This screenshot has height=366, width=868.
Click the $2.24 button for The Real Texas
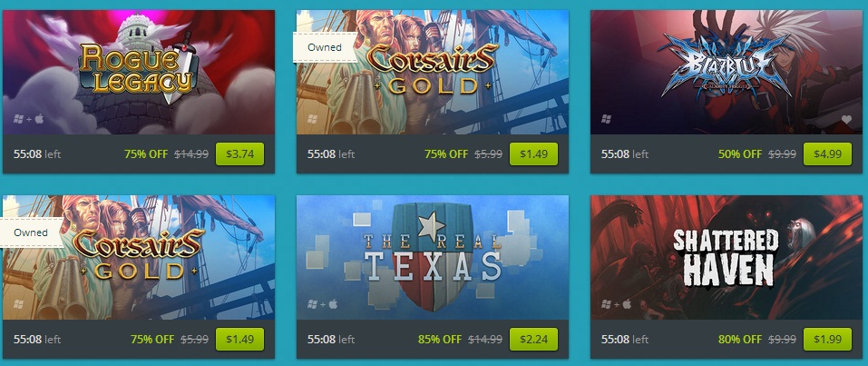coord(533,340)
